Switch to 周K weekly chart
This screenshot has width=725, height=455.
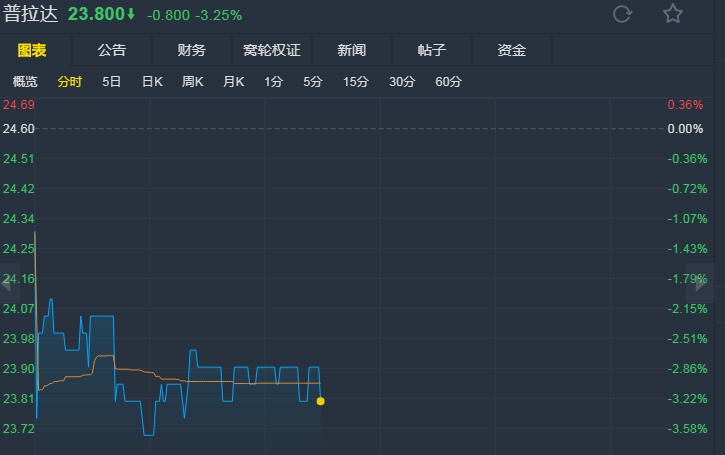click(193, 82)
